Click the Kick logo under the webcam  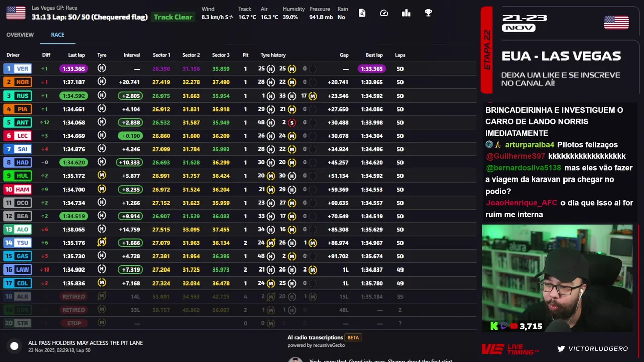494,326
